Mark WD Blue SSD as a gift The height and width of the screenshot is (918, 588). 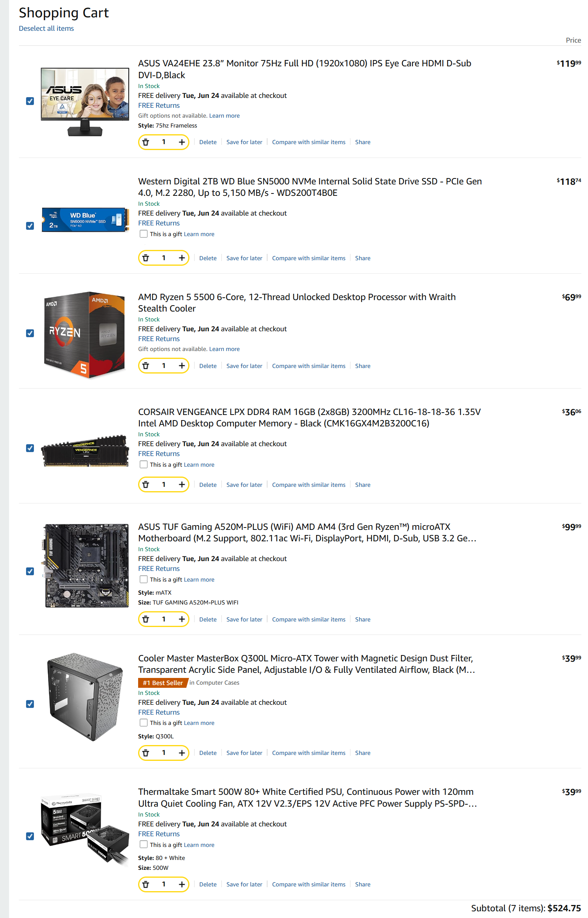[144, 234]
